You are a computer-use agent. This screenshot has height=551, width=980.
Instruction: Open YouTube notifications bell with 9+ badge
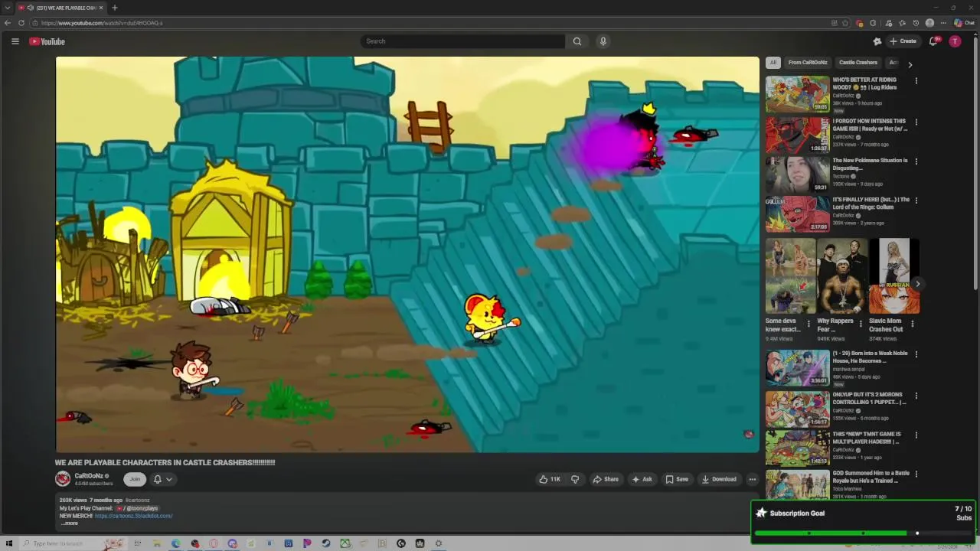tap(933, 41)
